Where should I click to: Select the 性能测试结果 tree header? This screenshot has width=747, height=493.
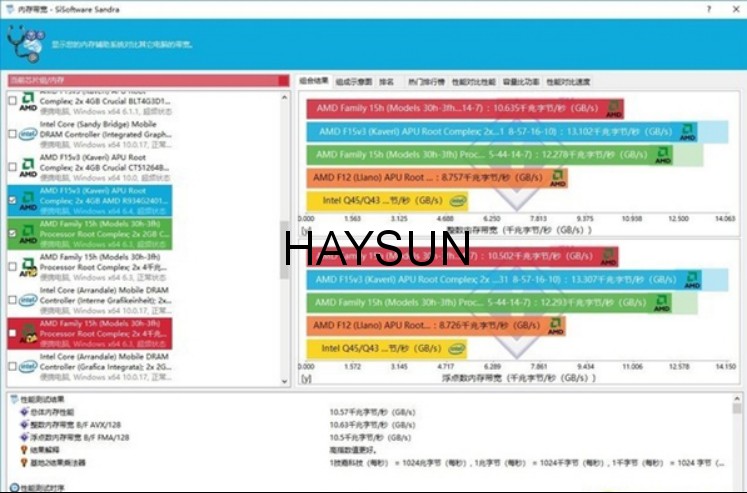click(x=42, y=399)
